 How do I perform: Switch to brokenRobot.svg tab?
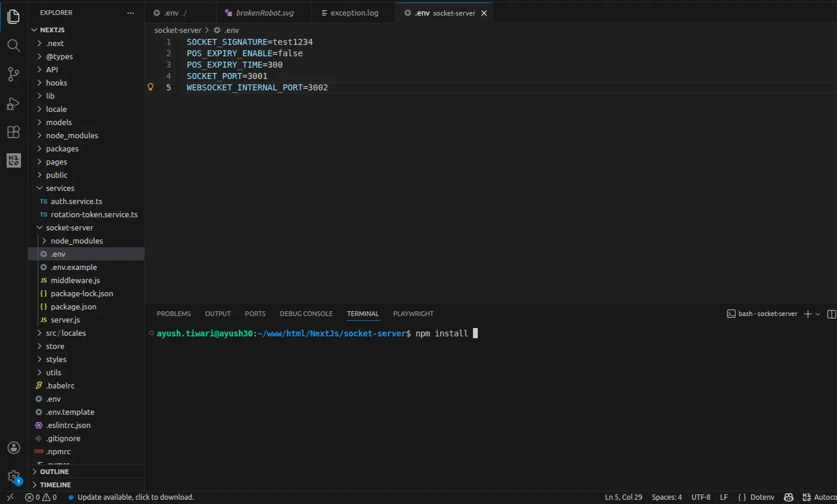[x=263, y=13]
